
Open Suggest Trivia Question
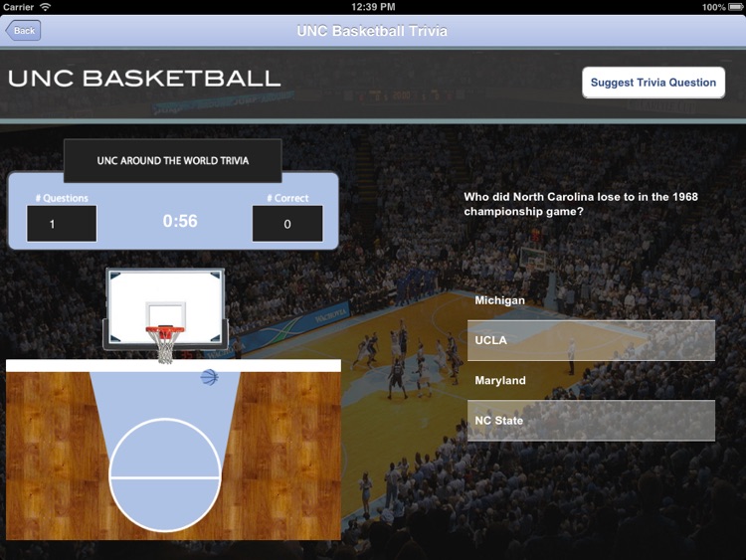[653, 83]
